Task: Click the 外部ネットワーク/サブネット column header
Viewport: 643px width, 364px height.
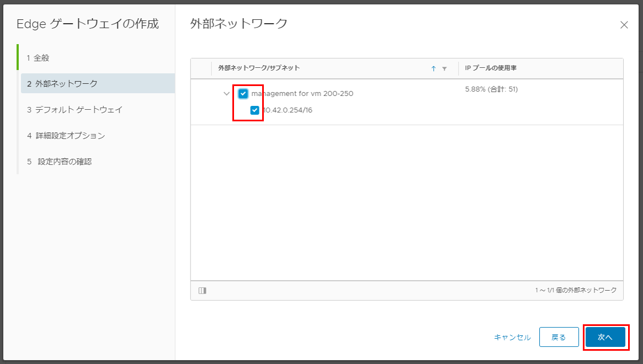Action: [259, 68]
